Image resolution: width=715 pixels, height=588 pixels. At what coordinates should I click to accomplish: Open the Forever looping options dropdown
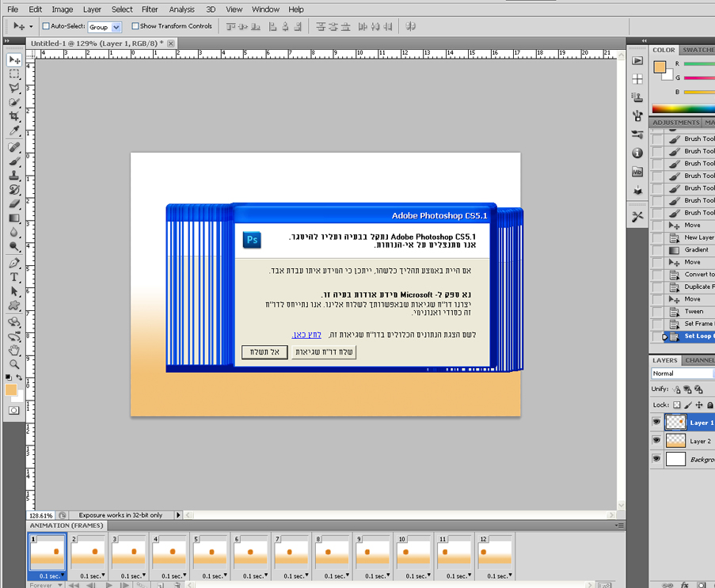click(46, 585)
